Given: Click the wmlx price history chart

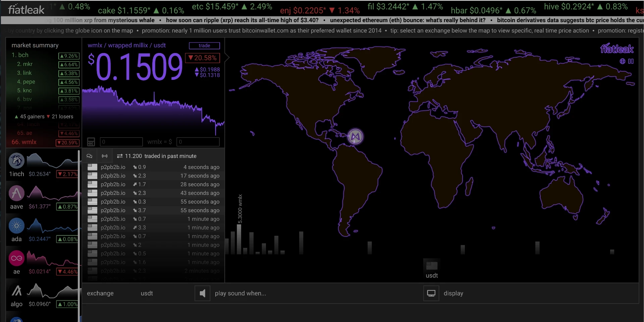Looking at the screenshot, I should [x=153, y=111].
